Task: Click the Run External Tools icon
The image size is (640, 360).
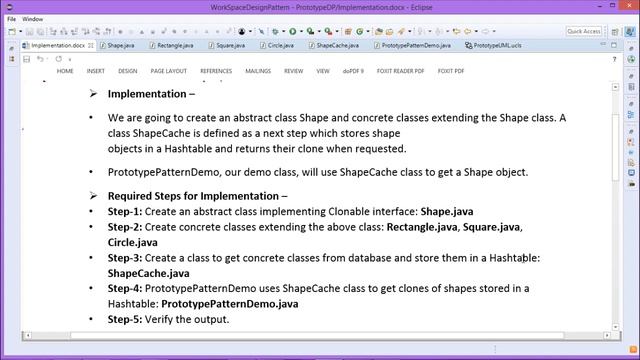Action: tap(328, 31)
